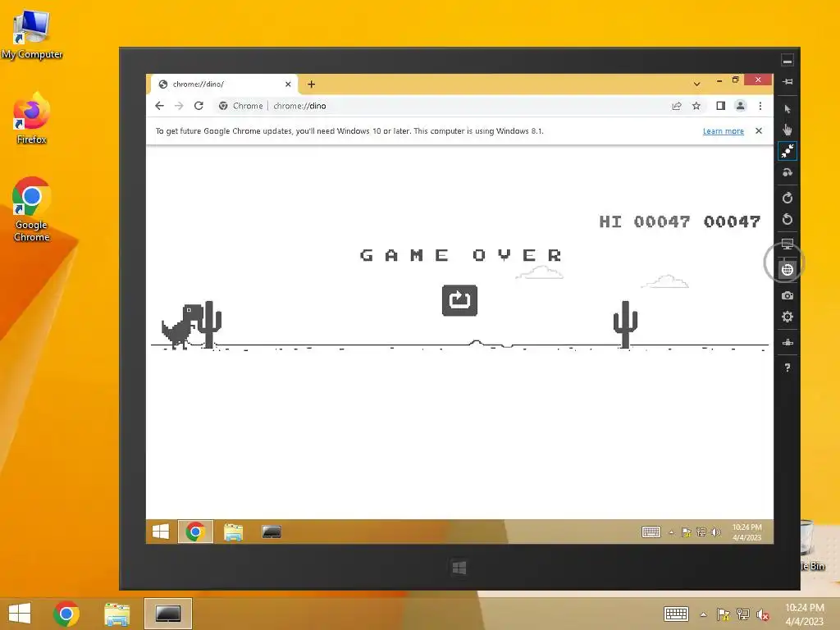
Task: Capture screenshot with simulator camera icon
Action: point(787,295)
